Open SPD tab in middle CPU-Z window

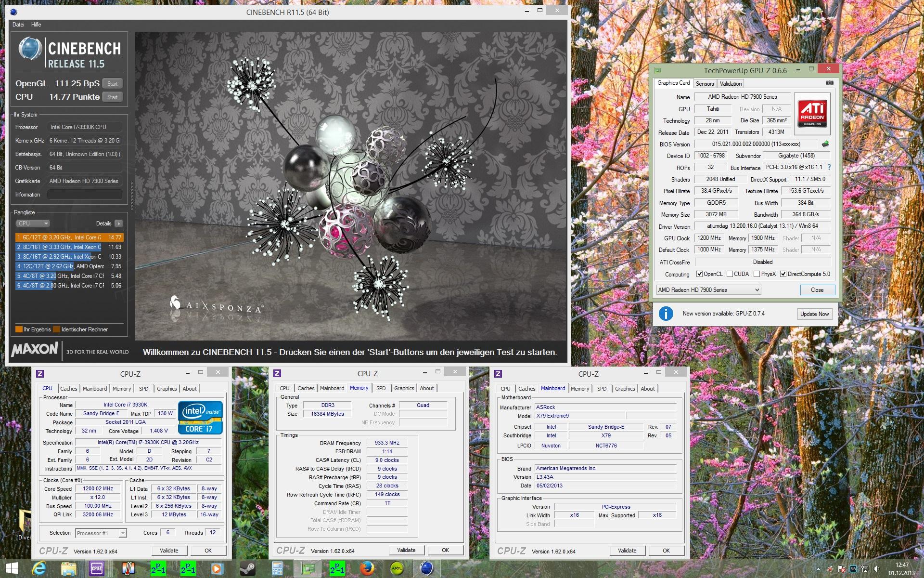click(381, 388)
